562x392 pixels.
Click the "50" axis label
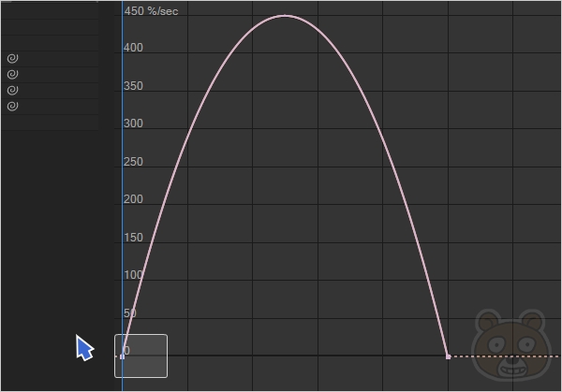coord(130,313)
